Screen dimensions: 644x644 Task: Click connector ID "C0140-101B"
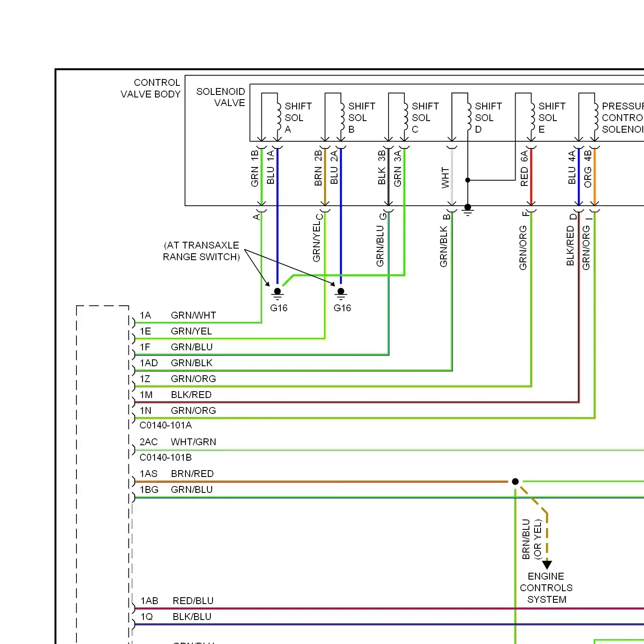click(166, 457)
